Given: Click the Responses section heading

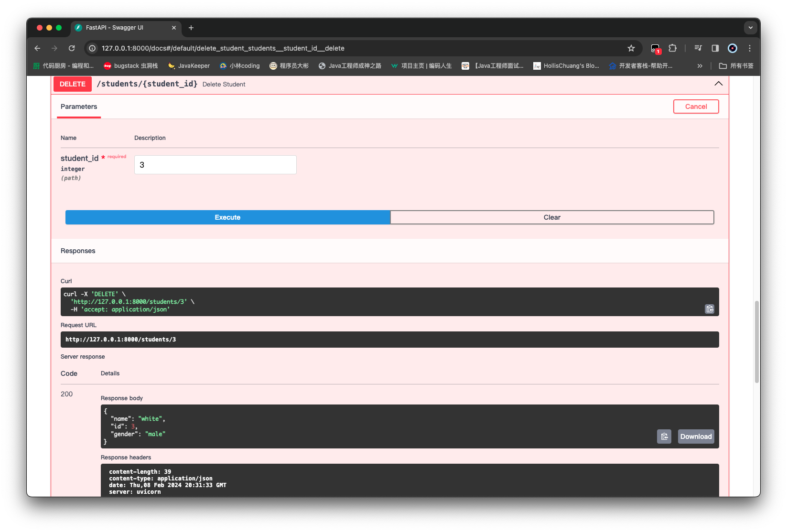Looking at the screenshot, I should pyautogui.click(x=78, y=251).
